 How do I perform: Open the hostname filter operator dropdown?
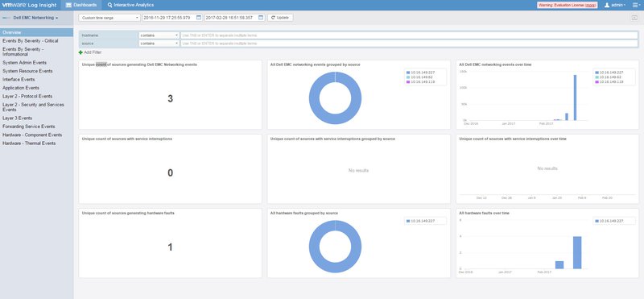point(159,35)
